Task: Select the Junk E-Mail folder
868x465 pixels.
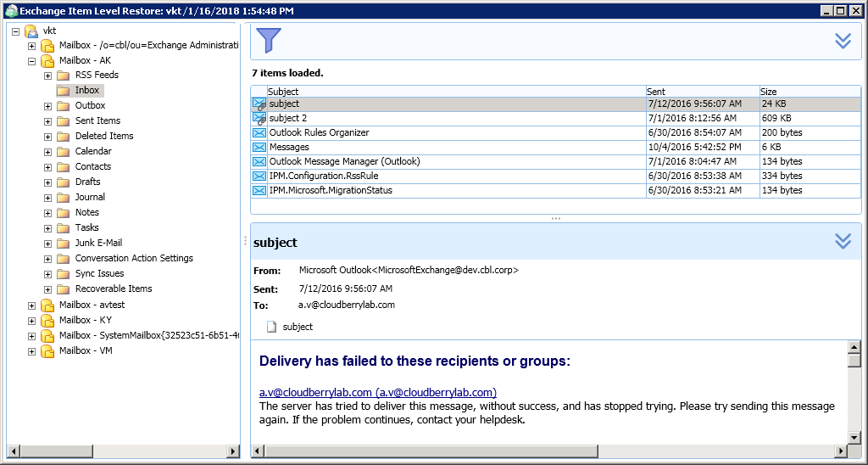Action: [x=98, y=243]
